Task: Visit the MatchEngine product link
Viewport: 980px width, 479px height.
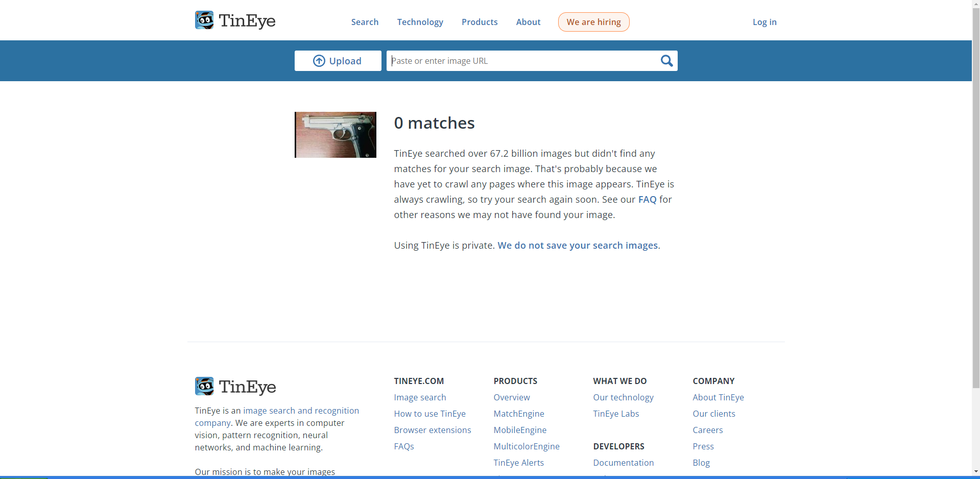Action: [x=518, y=414]
